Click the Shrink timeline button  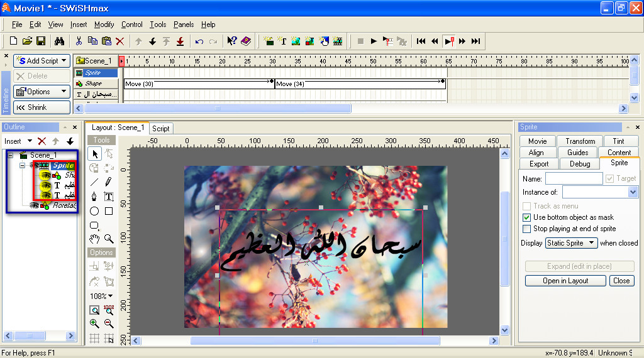tap(42, 107)
